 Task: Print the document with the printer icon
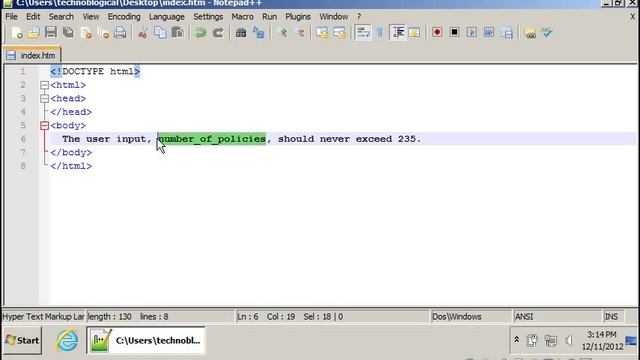[120, 33]
